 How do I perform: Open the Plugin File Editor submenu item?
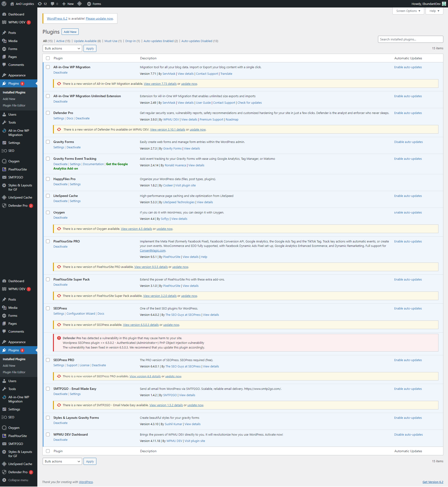tap(14, 106)
